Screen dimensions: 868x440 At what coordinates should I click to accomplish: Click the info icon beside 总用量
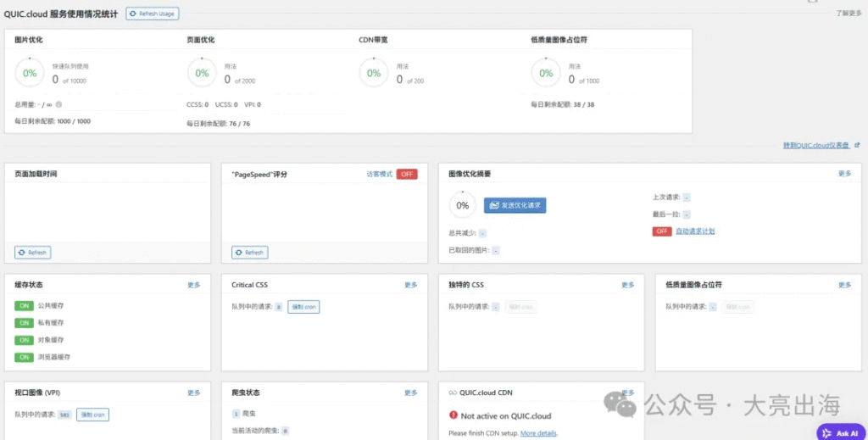[x=58, y=104]
